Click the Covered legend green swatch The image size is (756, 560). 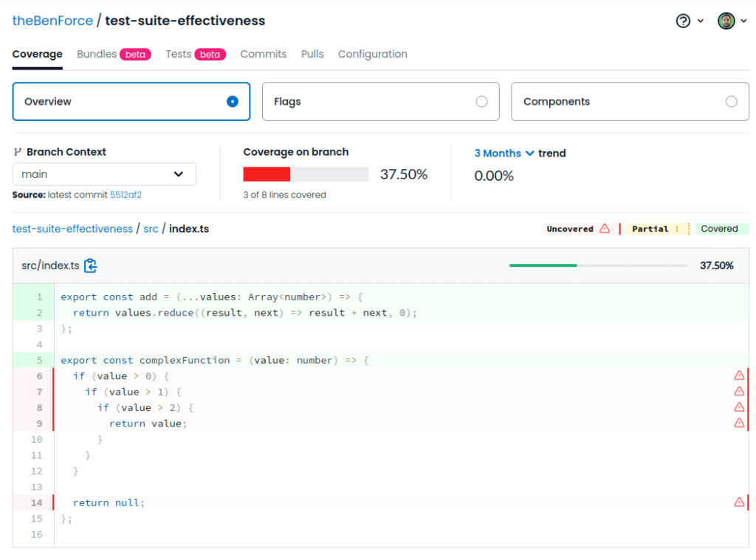click(722, 229)
